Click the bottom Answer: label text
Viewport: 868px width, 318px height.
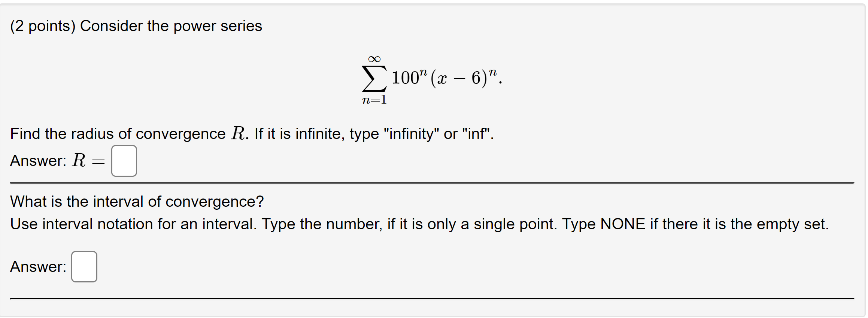coord(37,267)
